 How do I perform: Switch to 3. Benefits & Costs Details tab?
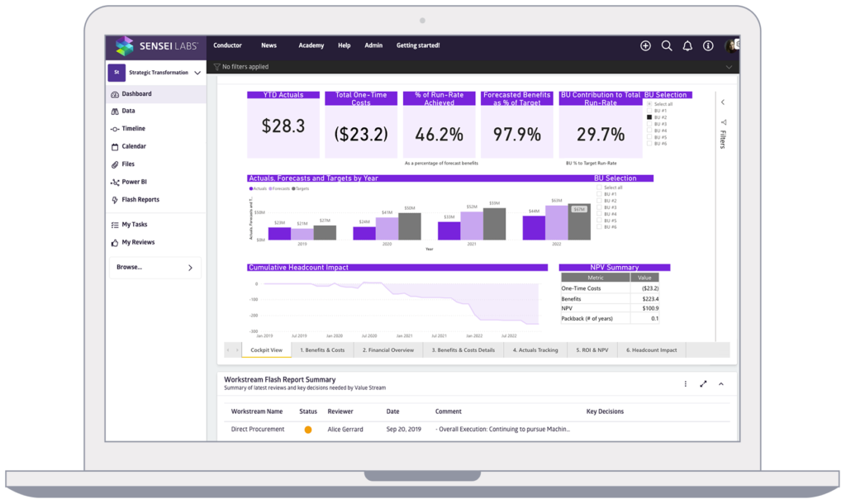click(463, 350)
